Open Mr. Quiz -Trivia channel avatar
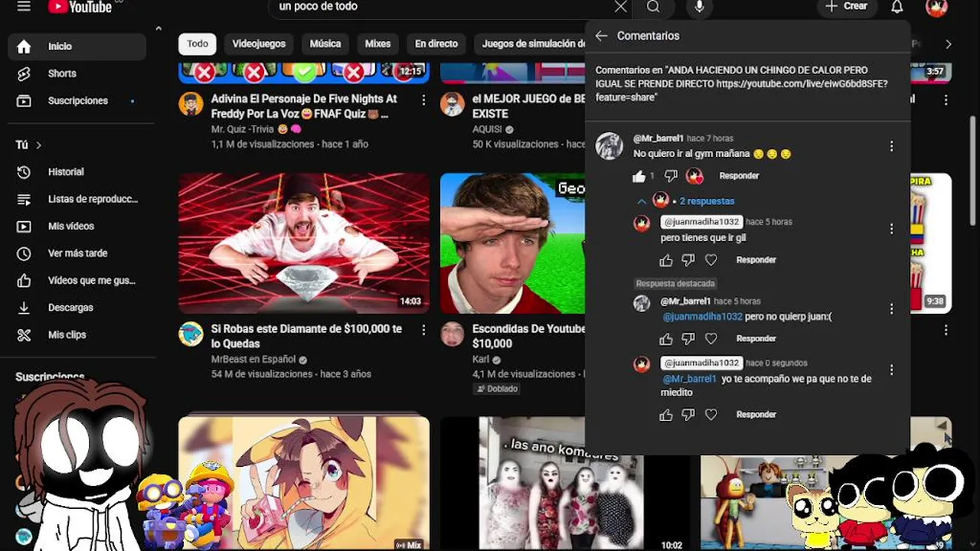Screen dimensions: 980x551 pos(191,104)
